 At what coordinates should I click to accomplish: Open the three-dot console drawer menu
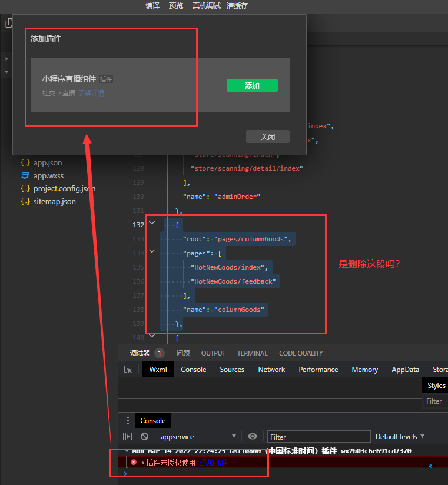click(x=128, y=421)
